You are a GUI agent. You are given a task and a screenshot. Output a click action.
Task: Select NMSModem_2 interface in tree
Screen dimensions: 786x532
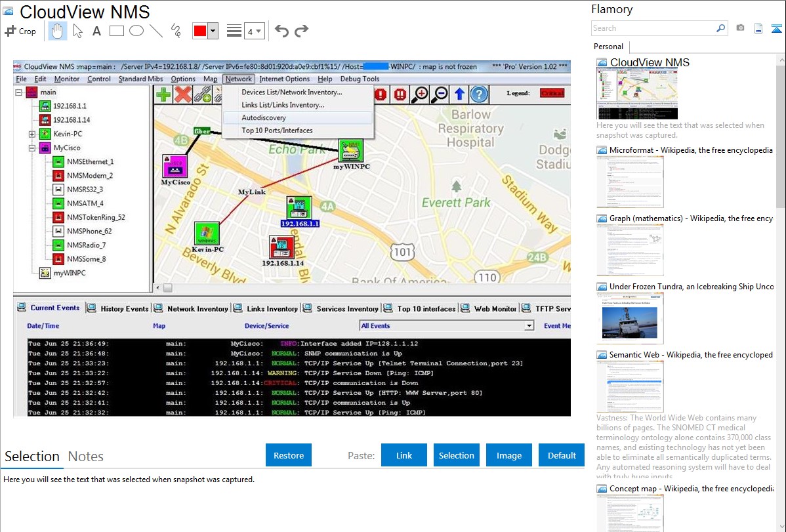click(x=90, y=176)
